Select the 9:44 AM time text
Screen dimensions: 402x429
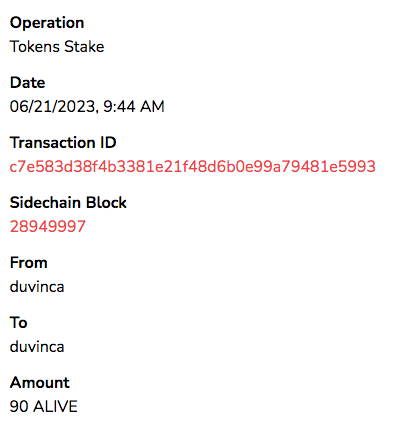(134, 107)
